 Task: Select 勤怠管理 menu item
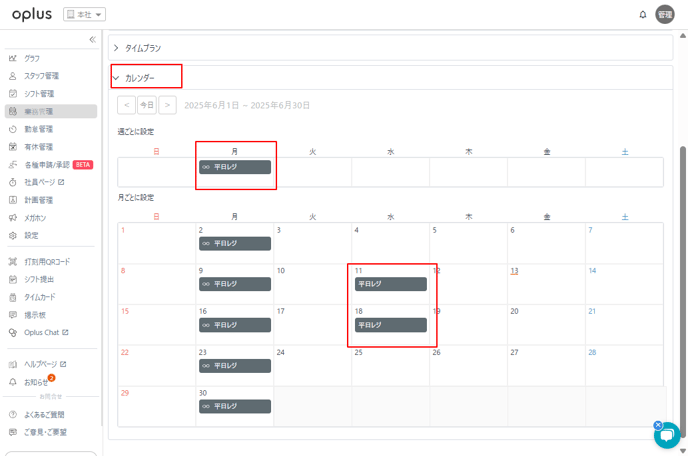coord(39,129)
